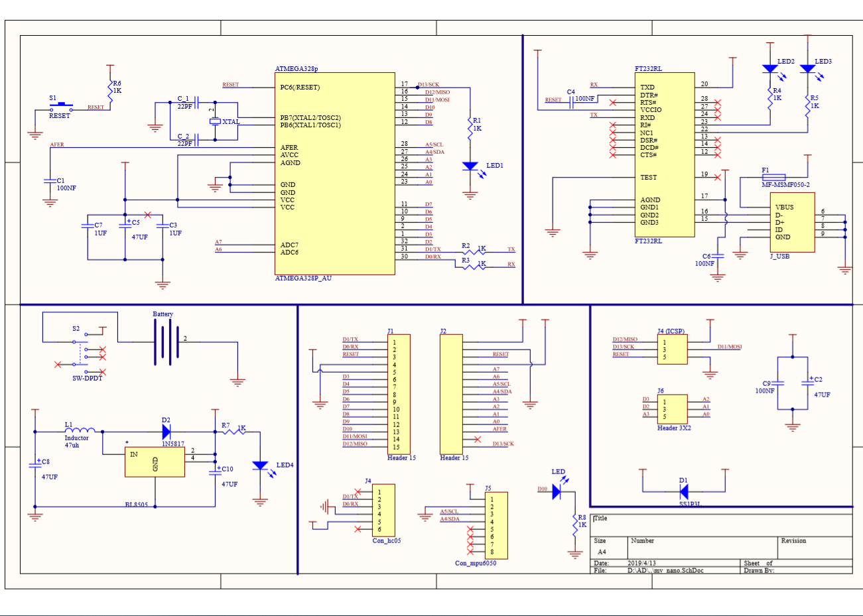Screen dimensions: 863x616
Task: Click the 'ATMEGA328P_AU' label text
Action: pyautogui.click(x=304, y=278)
